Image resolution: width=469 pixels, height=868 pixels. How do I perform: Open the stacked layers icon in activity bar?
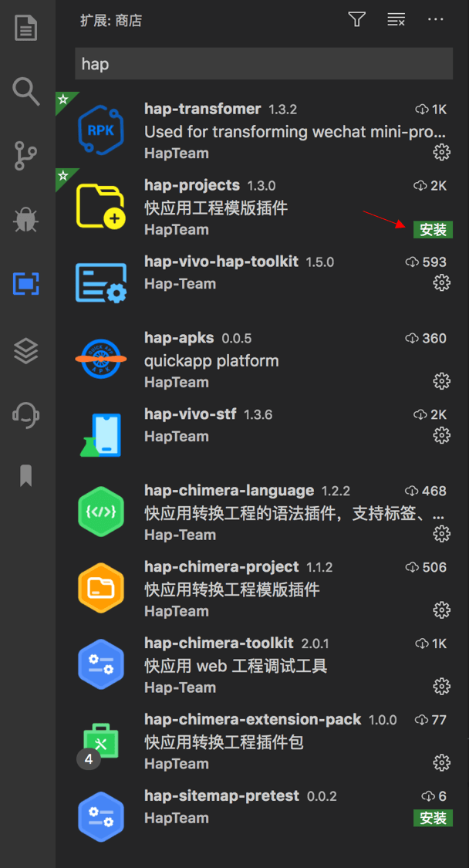pyautogui.click(x=26, y=350)
